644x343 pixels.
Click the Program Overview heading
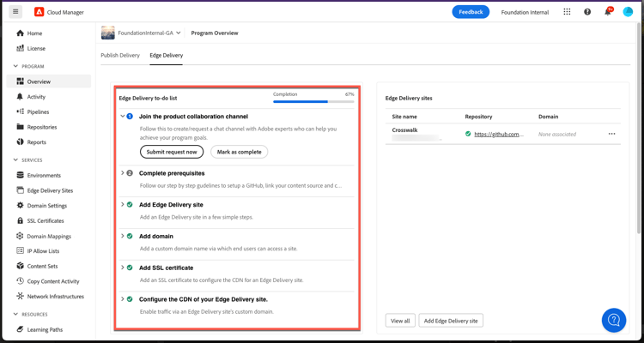pos(215,33)
